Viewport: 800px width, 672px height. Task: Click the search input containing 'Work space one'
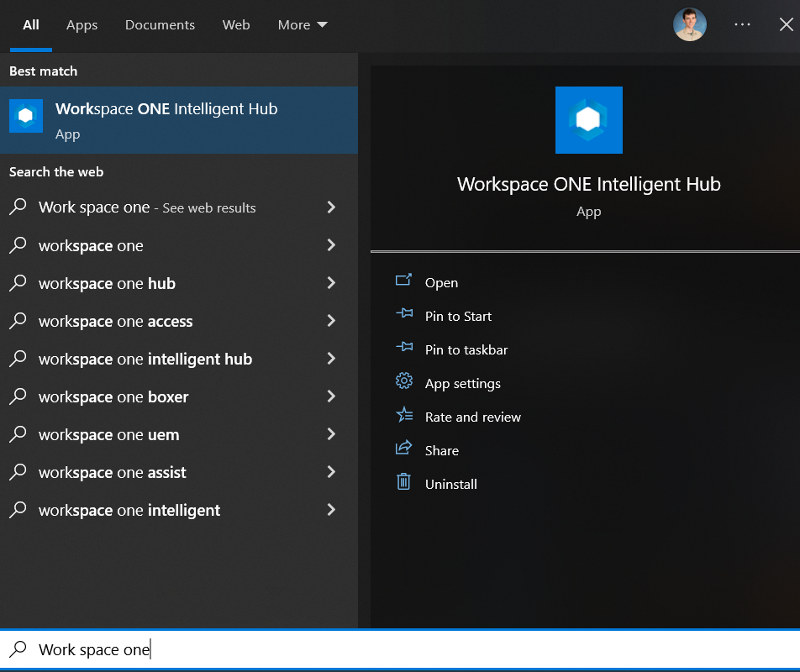pyautogui.click(x=400, y=649)
